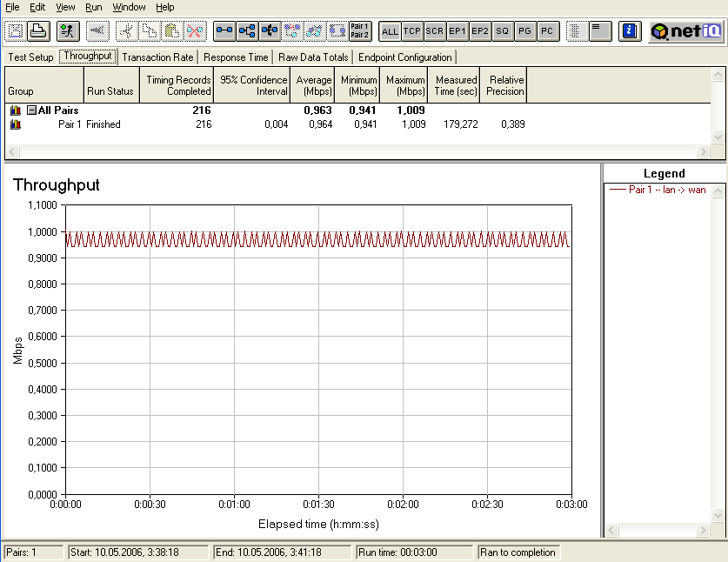Toggle the ALL filter button

pos(390,31)
